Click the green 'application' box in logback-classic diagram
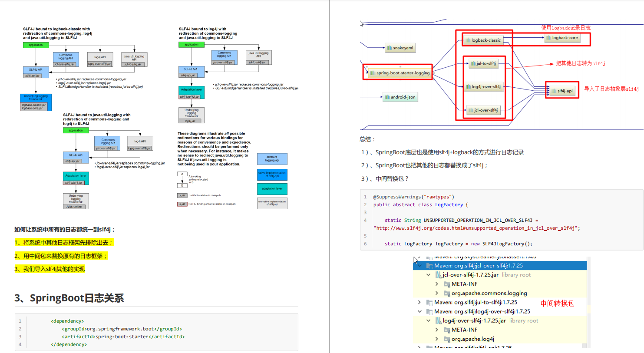This screenshot has height=353, width=644. (36, 45)
